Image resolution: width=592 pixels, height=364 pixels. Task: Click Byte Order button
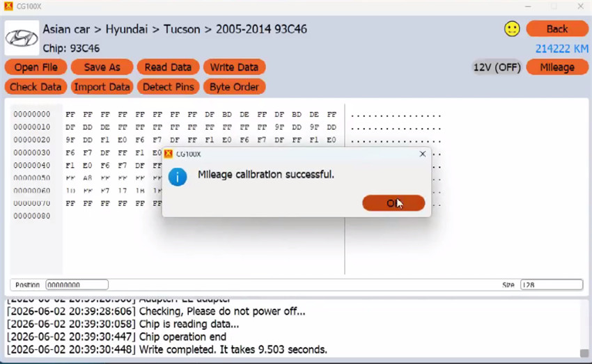click(234, 87)
